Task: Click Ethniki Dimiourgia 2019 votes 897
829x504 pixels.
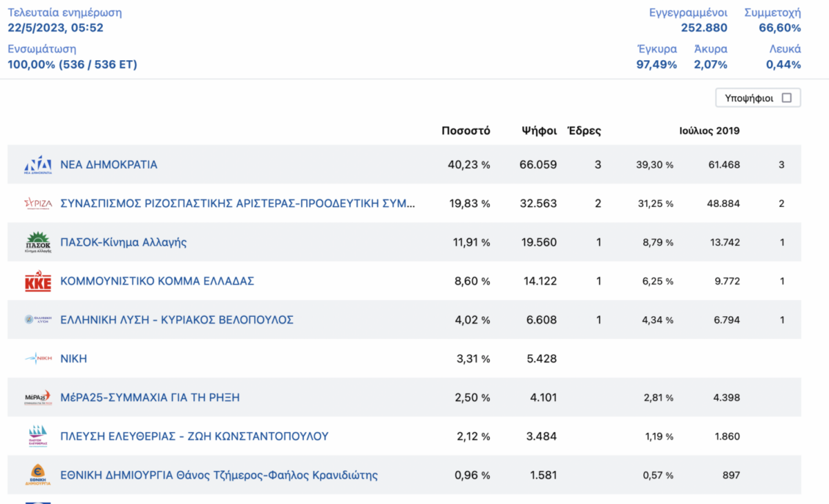Action: [730, 475]
